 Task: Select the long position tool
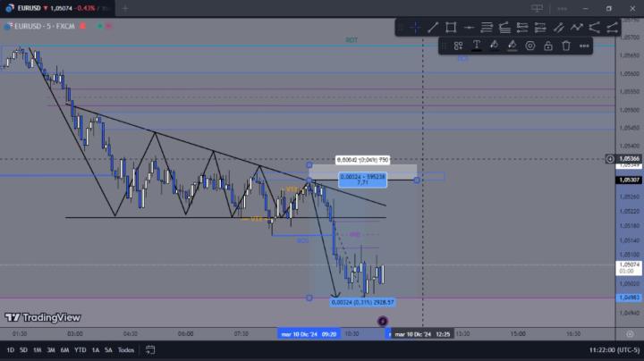[x=522, y=28]
